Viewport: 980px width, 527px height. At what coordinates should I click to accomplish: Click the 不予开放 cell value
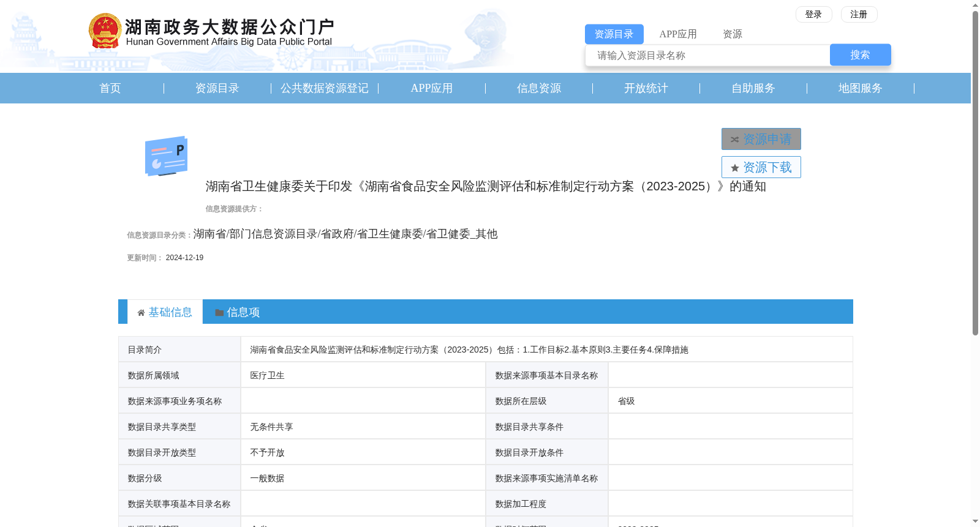[x=267, y=452]
